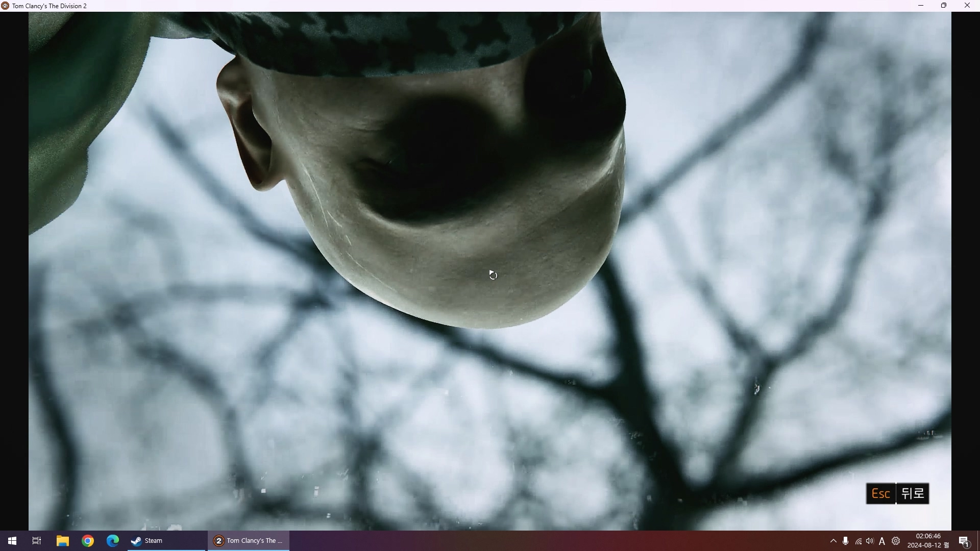Open the notification action center
This screenshot has height=551, width=980.
(964, 541)
